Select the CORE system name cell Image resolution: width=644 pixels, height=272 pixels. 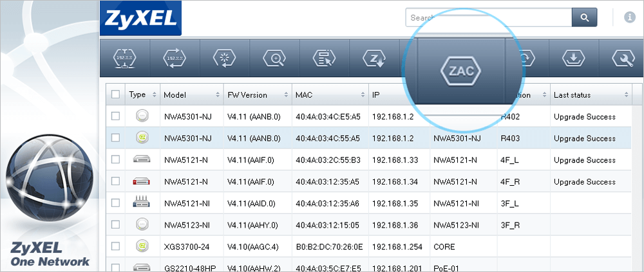(x=444, y=247)
